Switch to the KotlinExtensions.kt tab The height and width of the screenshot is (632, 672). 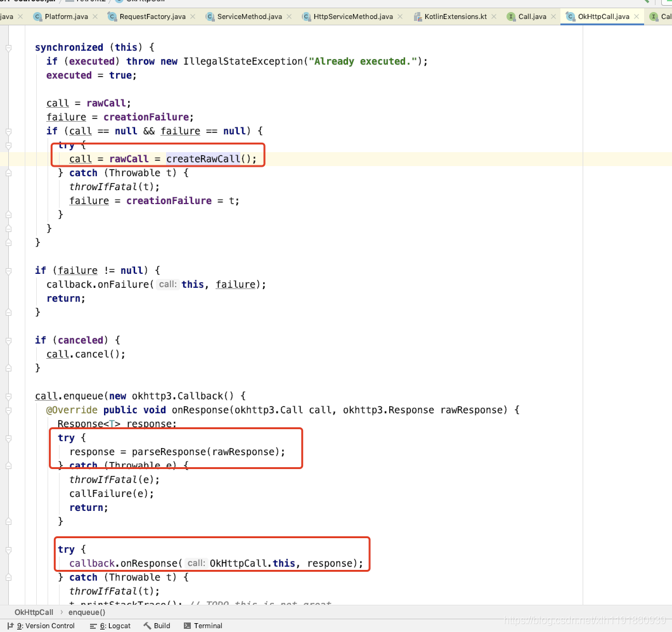pyautogui.click(x=456, y=16)
